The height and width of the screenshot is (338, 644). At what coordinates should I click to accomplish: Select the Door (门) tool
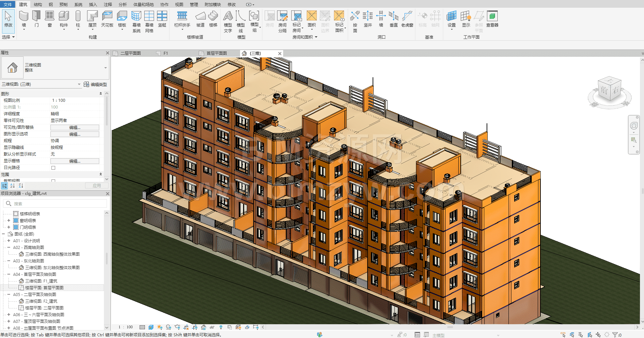click(36, 19)
